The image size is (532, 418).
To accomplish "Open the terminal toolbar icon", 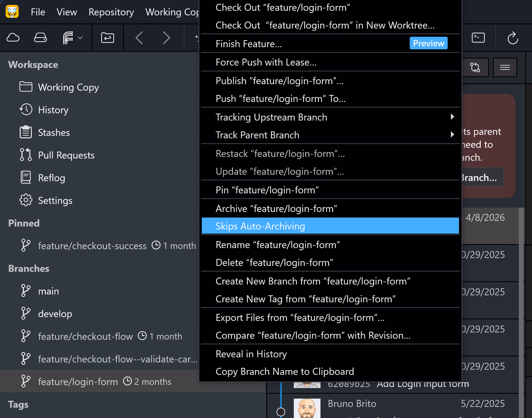I will click(478, 38).
